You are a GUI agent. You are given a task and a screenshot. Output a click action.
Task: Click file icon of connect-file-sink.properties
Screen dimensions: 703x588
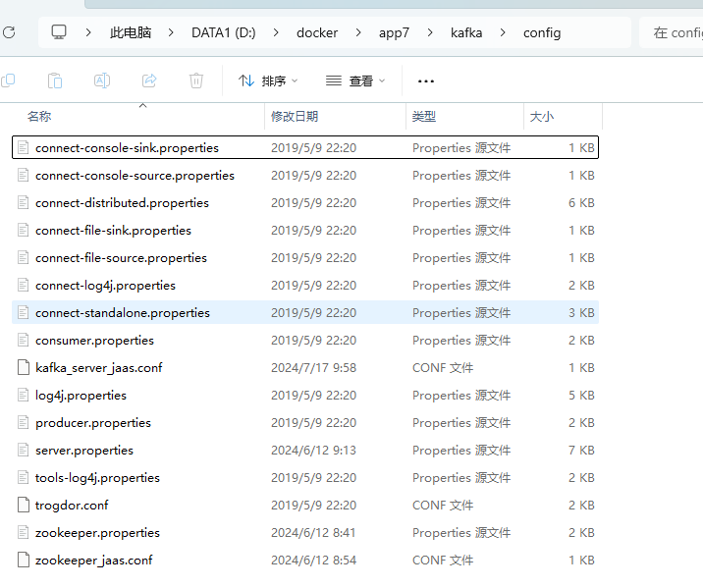(x=24, y=230)
